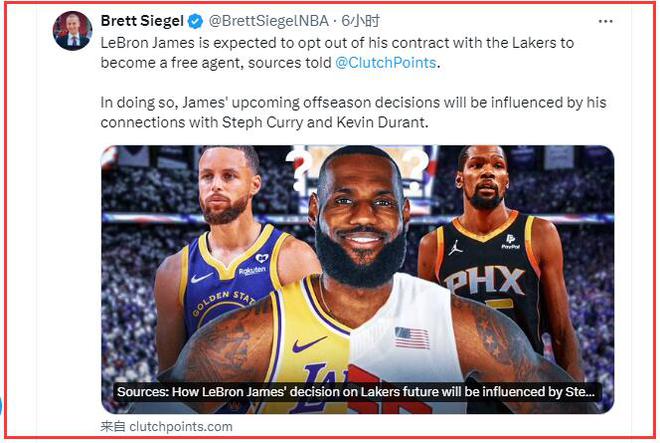
Task: Click the paragraph mentioning Steph Curry and Kevin Durant
Action: (x=353, y=112)
